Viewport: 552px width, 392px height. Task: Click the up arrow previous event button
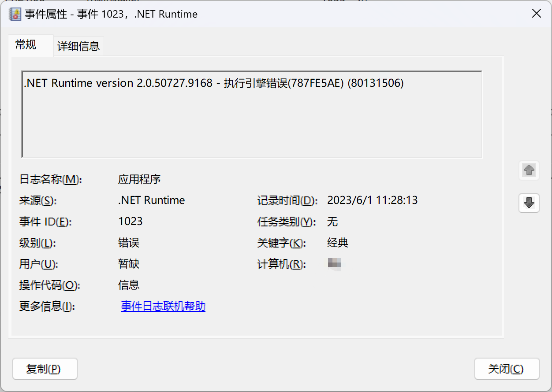tap(529, 170)
